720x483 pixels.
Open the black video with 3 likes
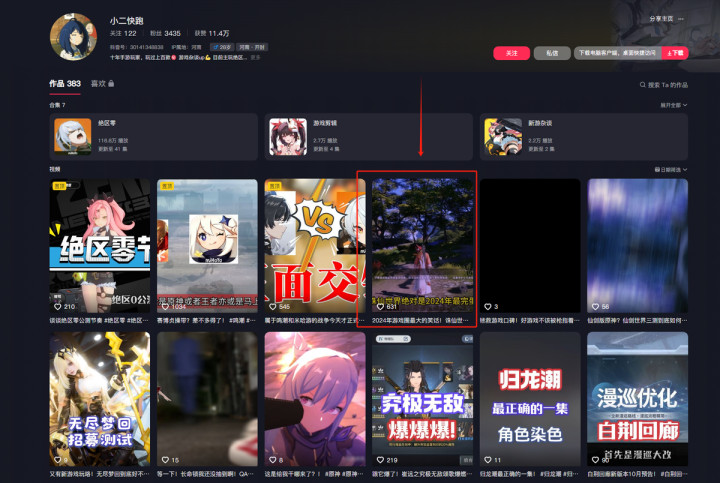click(530, 246)
